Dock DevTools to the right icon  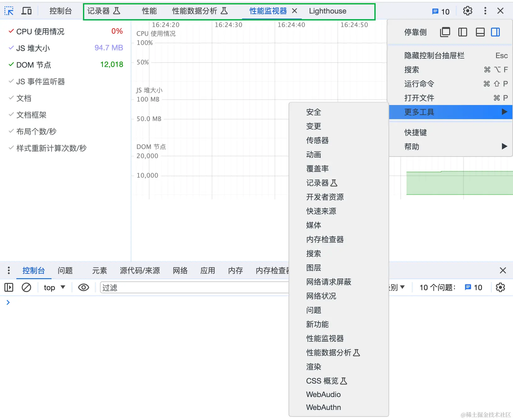click(x=495, y=32)
